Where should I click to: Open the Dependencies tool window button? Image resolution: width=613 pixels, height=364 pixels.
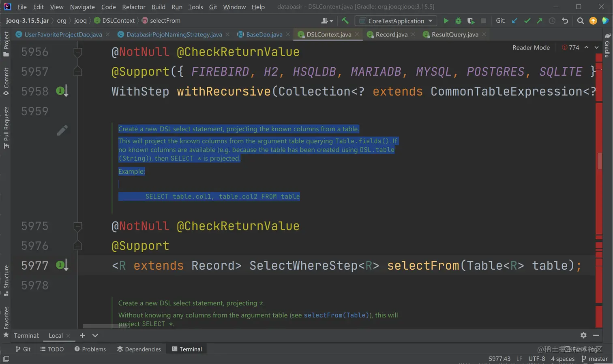coord(139,349)
